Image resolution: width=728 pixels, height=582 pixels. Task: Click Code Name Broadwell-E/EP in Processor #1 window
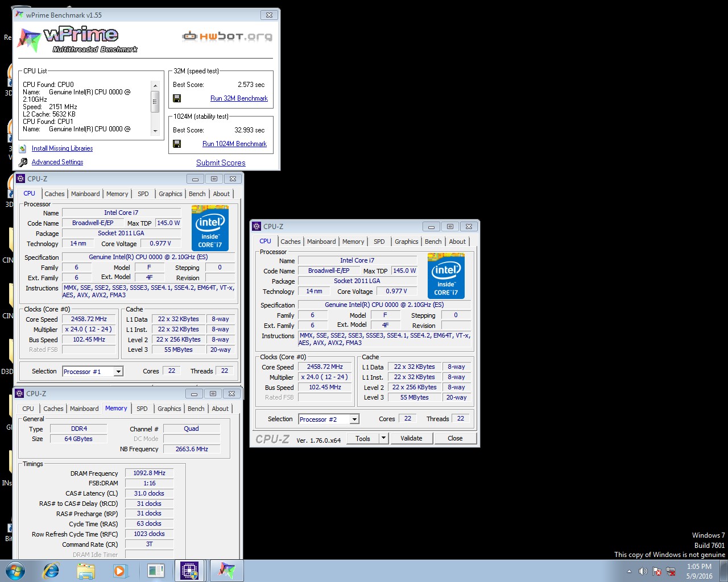pos(93,223)
